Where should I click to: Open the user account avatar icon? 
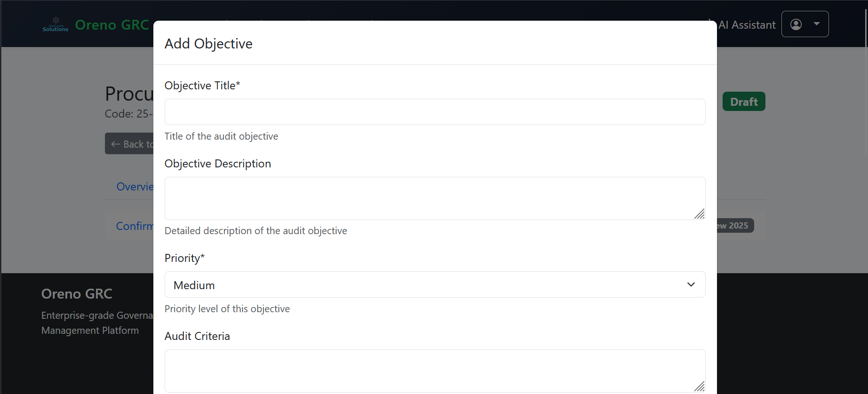pos(796,24)
